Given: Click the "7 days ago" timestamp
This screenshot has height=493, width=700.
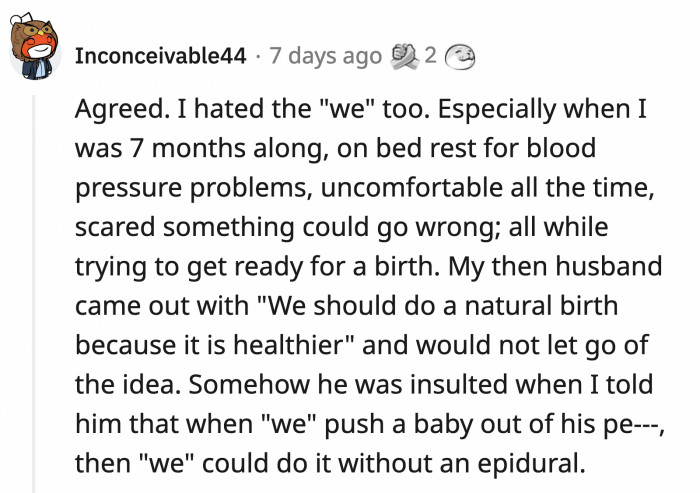Looking at the screenshot, I should coord(326,56).
